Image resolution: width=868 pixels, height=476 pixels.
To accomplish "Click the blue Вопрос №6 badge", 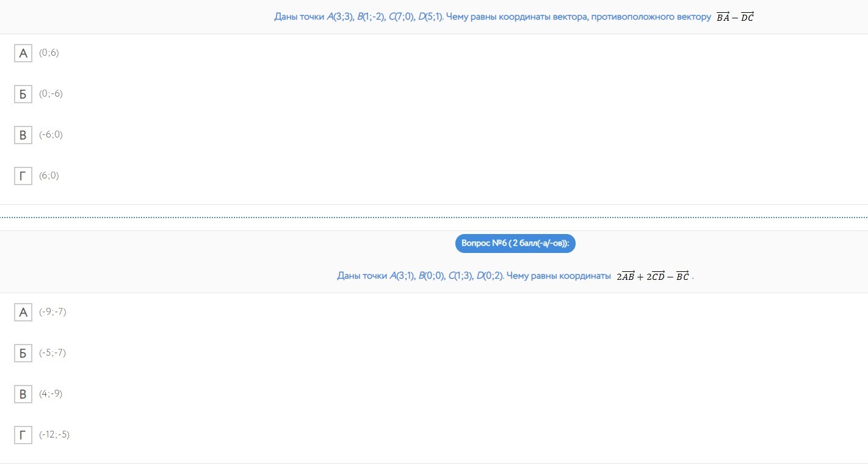I will tap(515, 243).
